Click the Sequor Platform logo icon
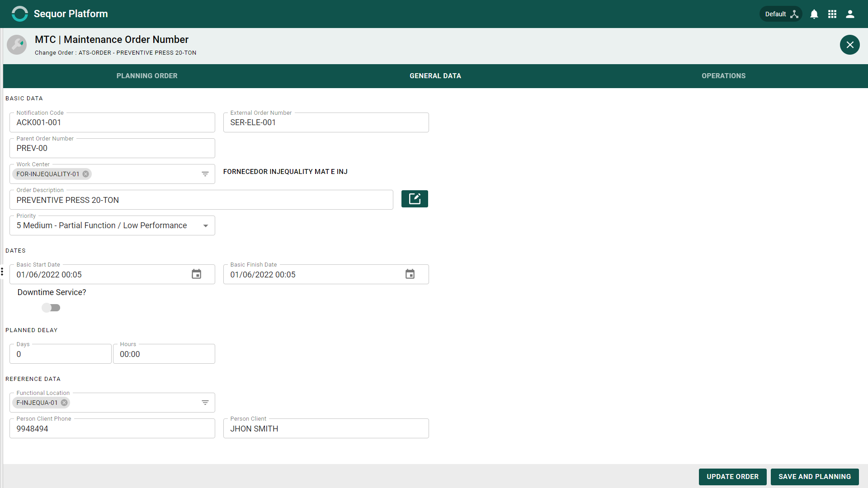The image size is (868, 488). (x=19, y=14)
